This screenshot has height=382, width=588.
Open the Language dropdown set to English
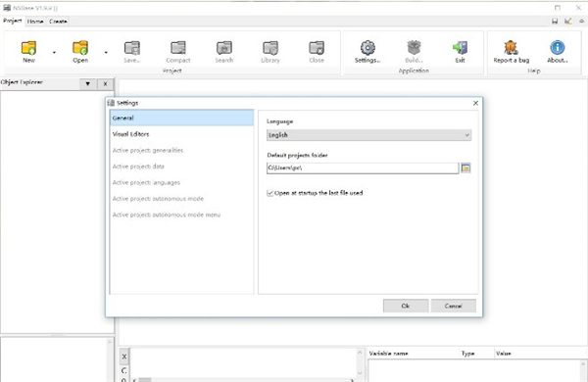pyautogui.click(x=369, y=135)
